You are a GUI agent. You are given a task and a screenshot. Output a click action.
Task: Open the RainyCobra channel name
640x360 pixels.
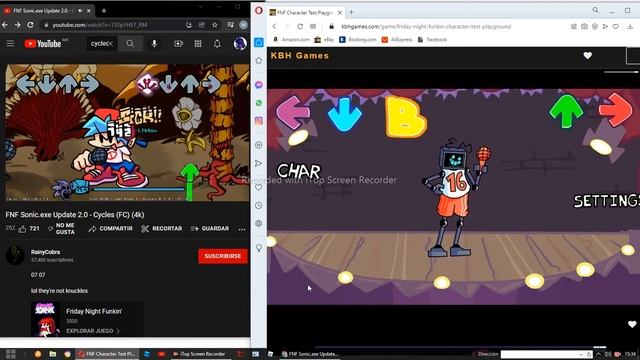coord(45,252)
